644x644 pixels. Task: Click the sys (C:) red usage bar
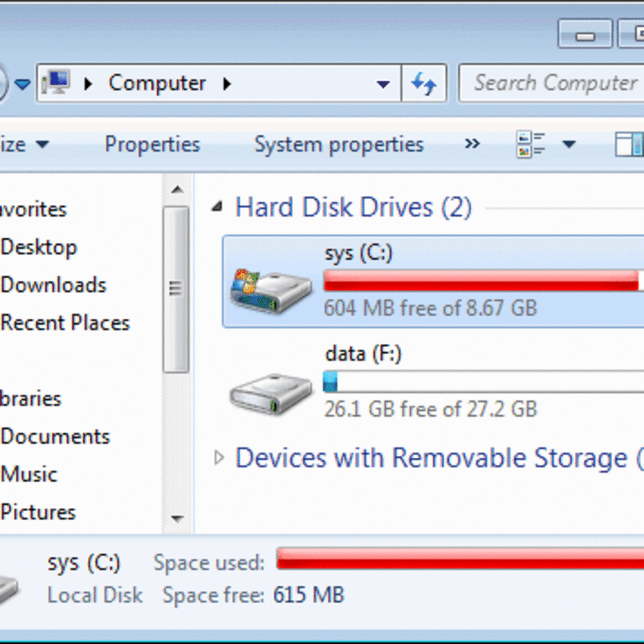click(481, 281)
